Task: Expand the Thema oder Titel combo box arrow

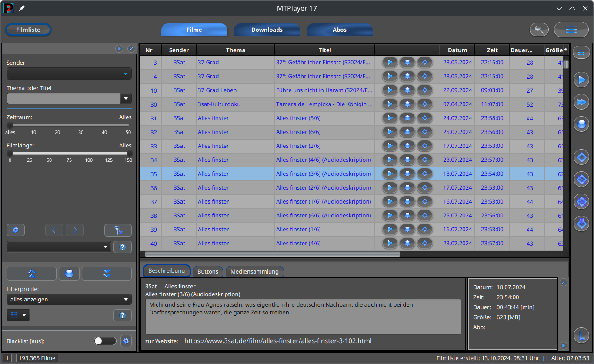Action: (x=126, y=98)
